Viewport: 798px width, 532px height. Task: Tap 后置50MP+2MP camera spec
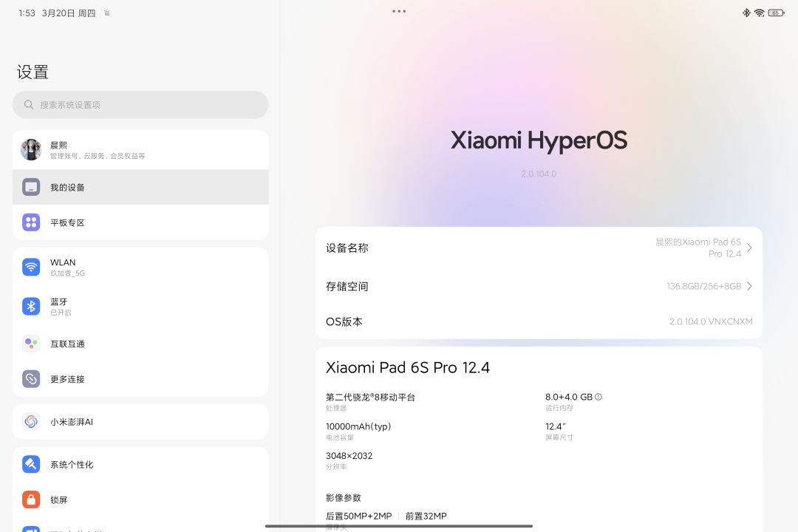pyautogui.click(x=359, y=516)
